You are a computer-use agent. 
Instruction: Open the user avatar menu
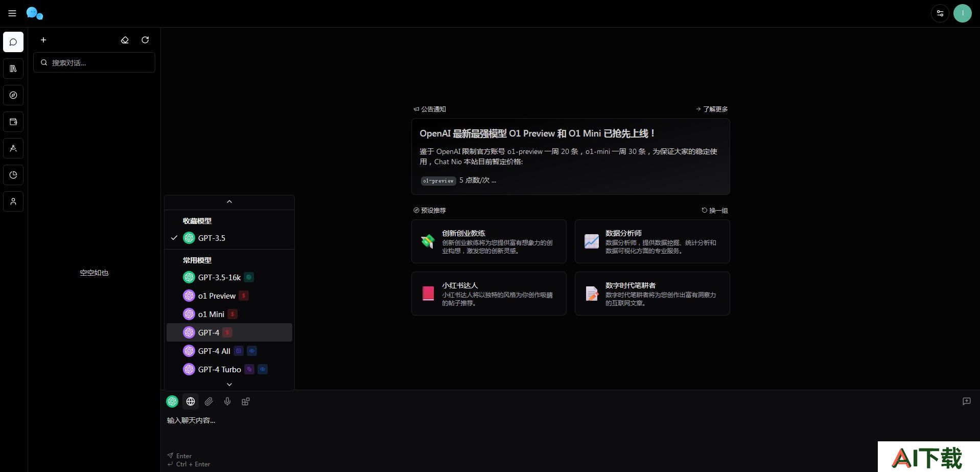coord(963,13)
